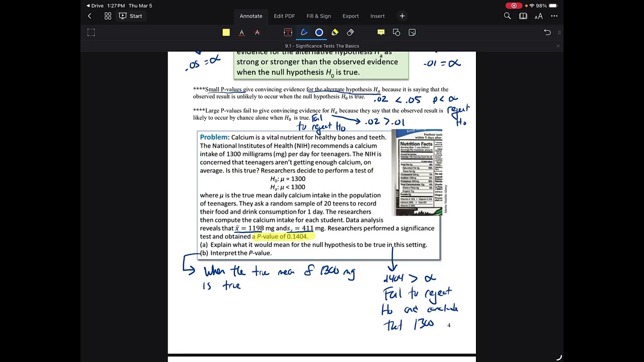Open the page thumbnails grid view
Screen dimensions: 644x362
pos(108,16)
